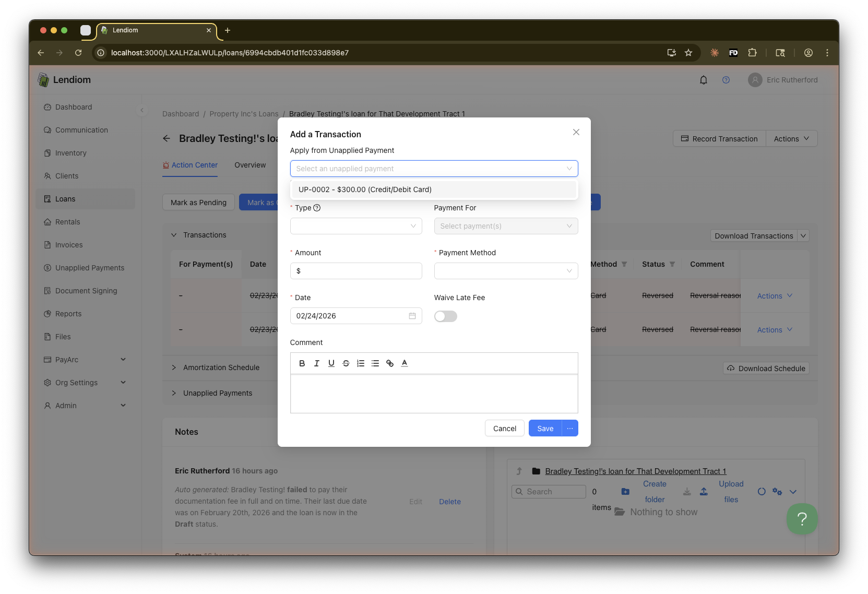Open Save button extra options
Image resolution: width=868 pixels, height=594 pixels.
[x=570, y=429]
